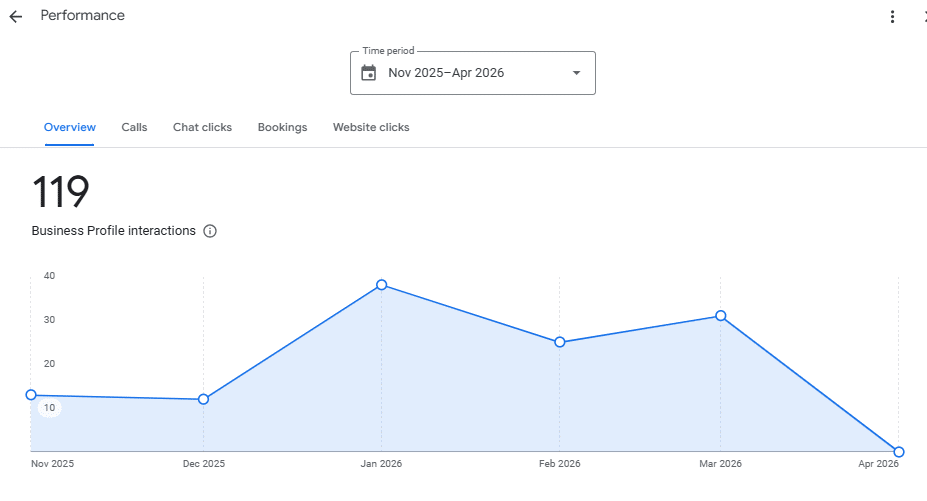Image resolution: width=927 pixels, height=501 pixels.
Task: Click the info icon beside Business Profile interactions
Action: (210, 231)
